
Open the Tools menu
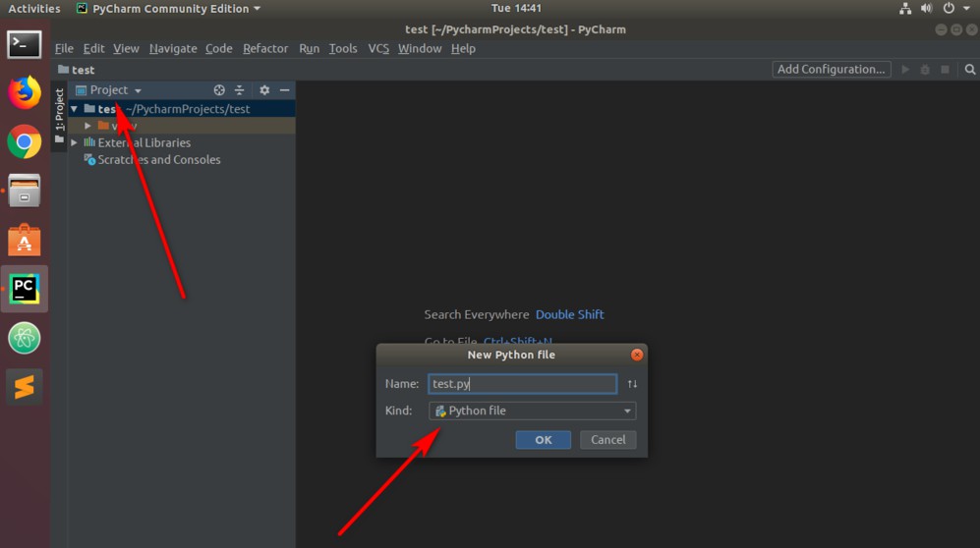click(343, 48)
